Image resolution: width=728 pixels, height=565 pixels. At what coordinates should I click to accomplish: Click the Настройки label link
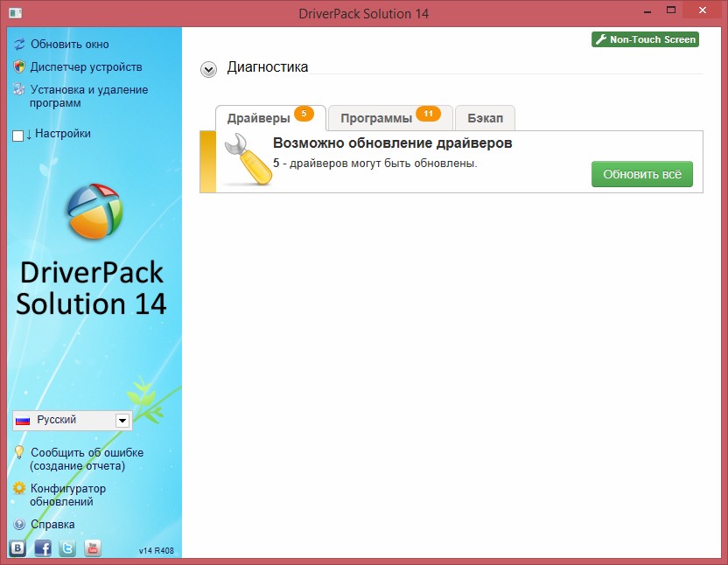(63, 134)
